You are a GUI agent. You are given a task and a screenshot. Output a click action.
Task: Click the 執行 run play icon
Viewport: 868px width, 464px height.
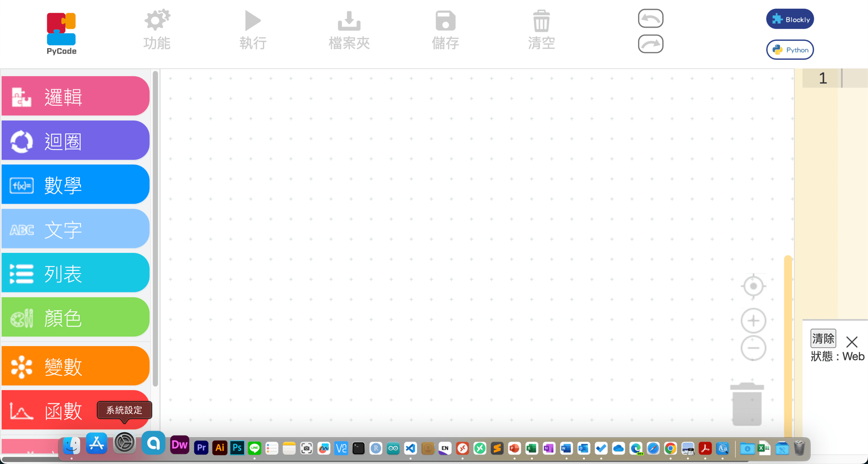(252, 21)
